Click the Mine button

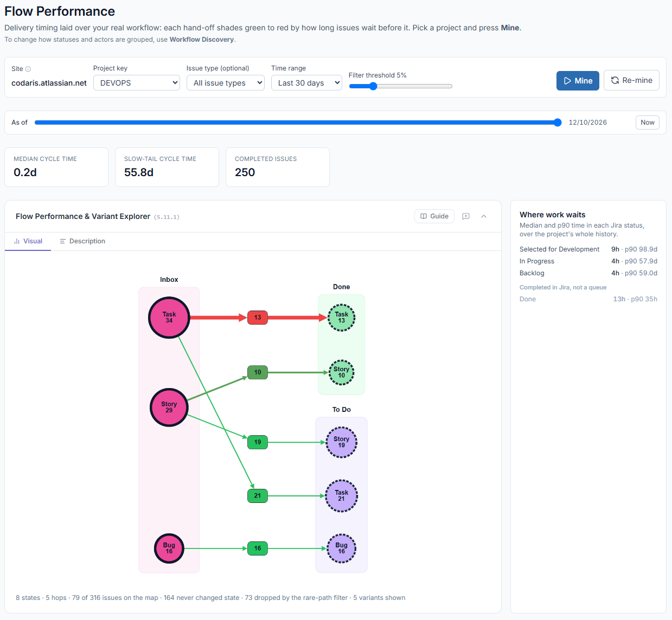[578, 81]
